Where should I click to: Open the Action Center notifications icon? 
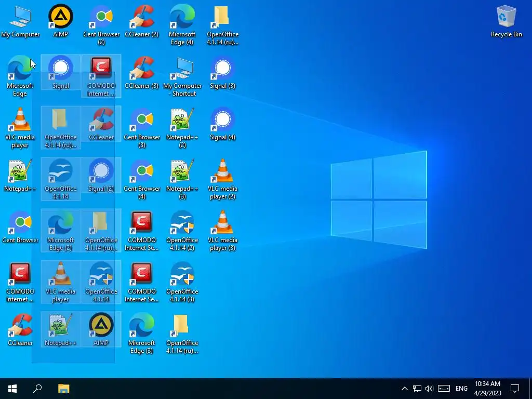point(515,389)
